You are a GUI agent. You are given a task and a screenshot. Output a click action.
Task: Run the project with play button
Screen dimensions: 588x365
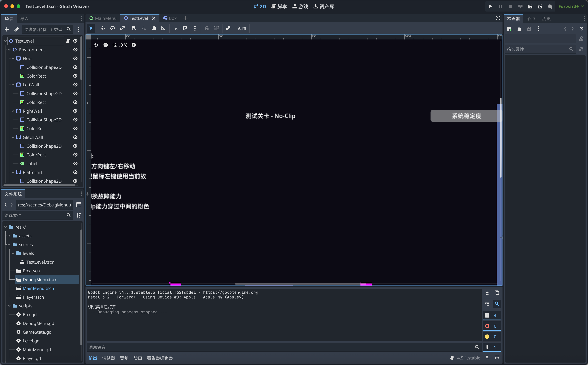490,6
